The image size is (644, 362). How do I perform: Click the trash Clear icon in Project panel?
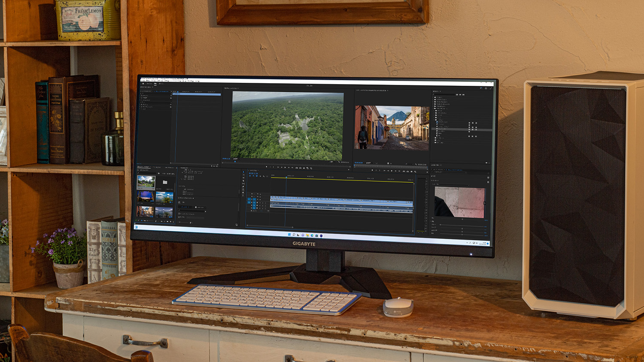tap(173, 222)
